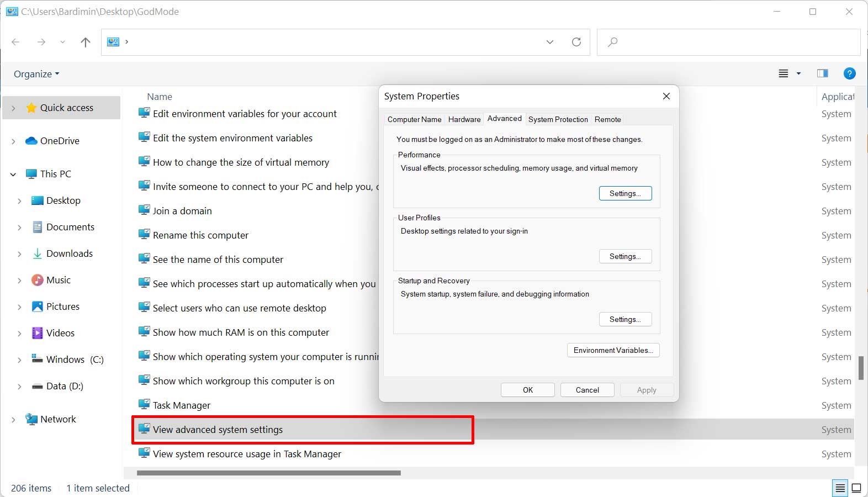The width and height of the screenshot is (868, 497).
Task: Refresh the GodMode folder view
Action: click(576, 42)
